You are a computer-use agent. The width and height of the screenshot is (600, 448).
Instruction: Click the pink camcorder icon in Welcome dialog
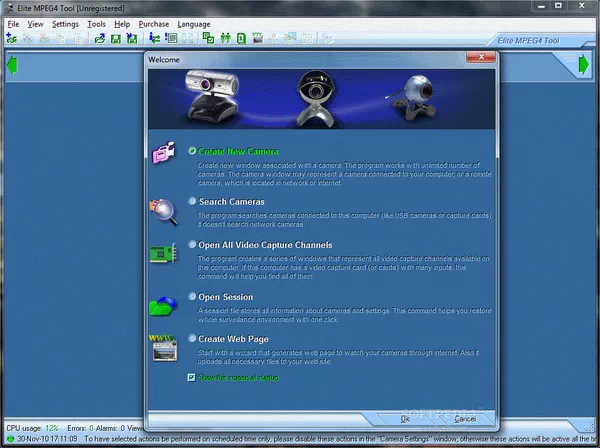click(164, 152)
